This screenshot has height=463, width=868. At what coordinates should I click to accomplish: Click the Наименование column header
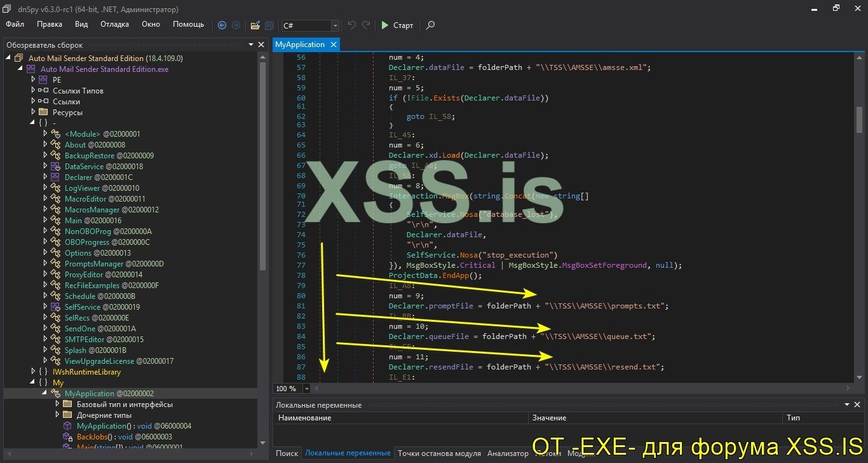click(400, 418)
